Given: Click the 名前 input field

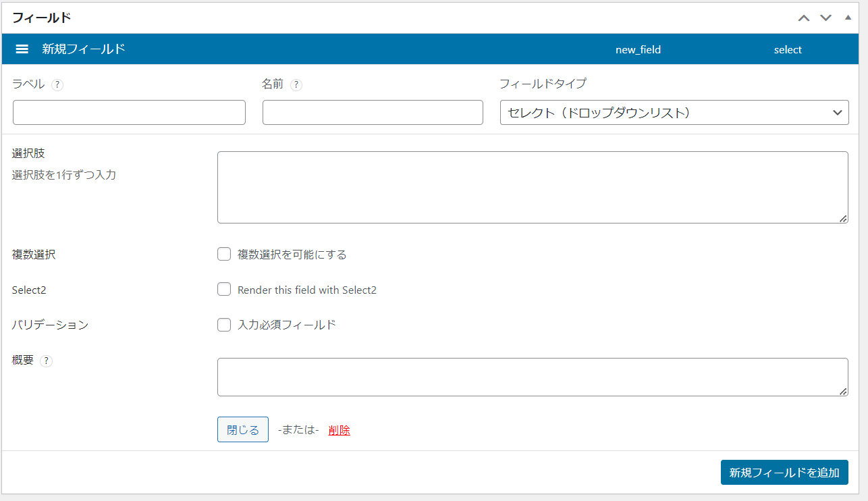Looking at the screenshot, I should tap(373, 113).
